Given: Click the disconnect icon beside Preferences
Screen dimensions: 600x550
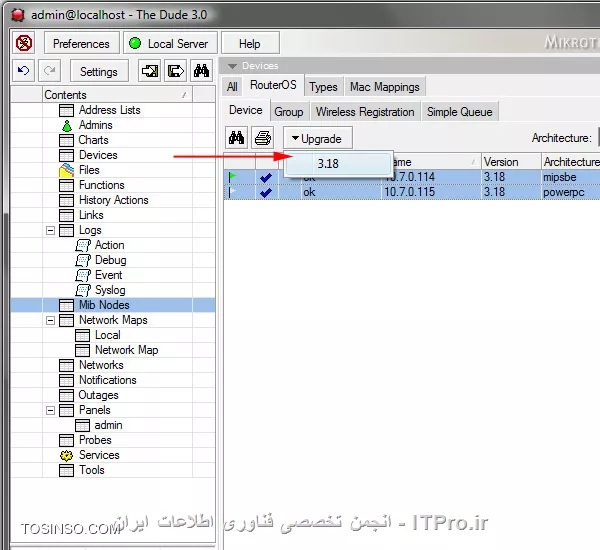Looking at the screenshot, I should pyautogui.click(x=24, y=42).
